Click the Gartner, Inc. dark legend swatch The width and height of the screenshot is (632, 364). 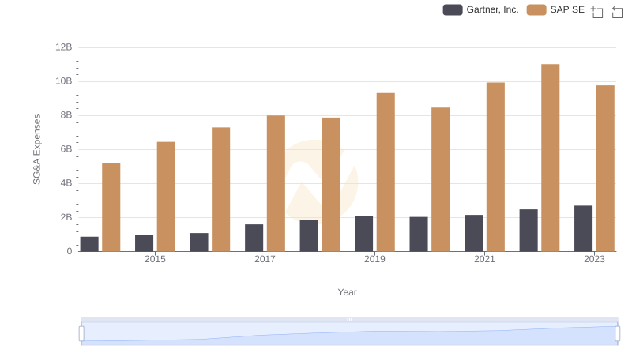point(453,9)
